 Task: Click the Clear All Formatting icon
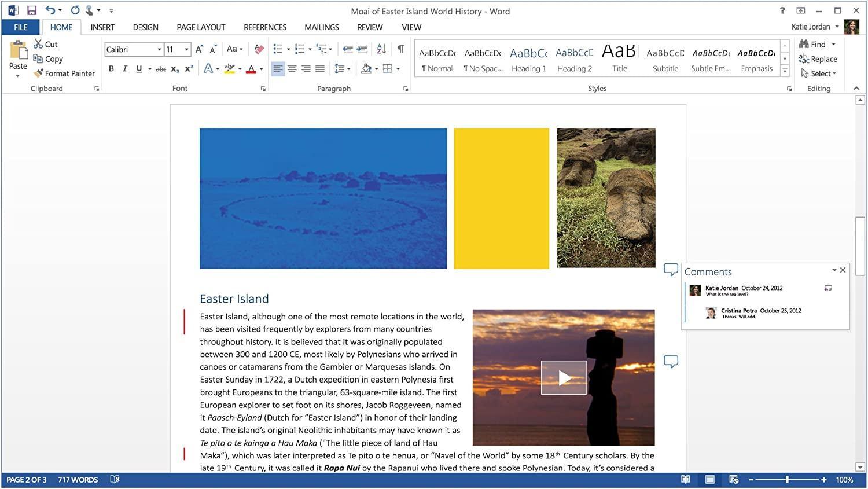pyautogui.click(x=259, y=49)
